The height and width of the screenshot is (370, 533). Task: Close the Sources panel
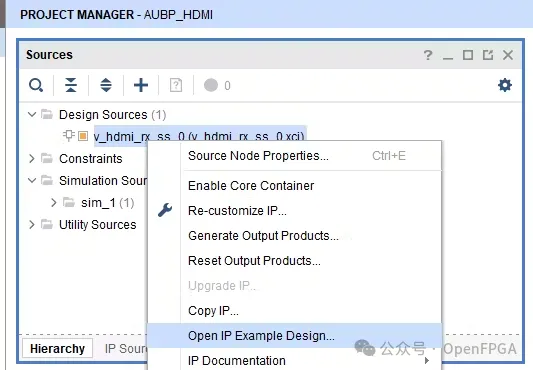[x=508, y=55]
